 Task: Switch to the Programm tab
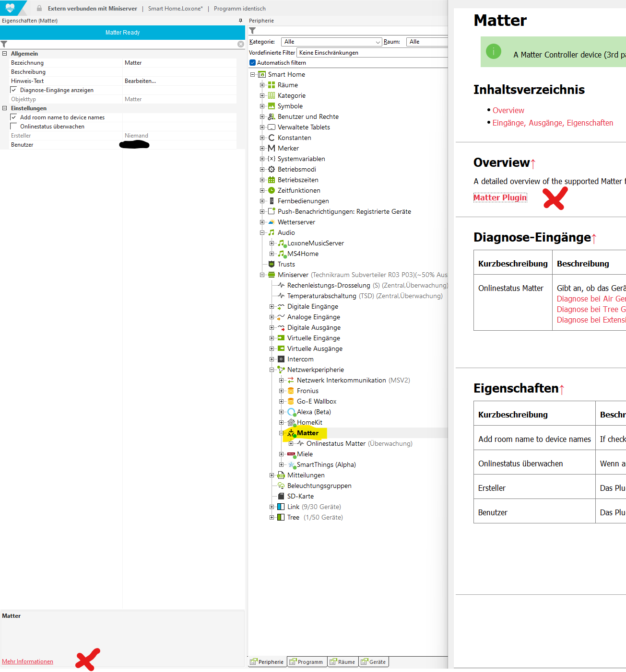coord(306,662)
